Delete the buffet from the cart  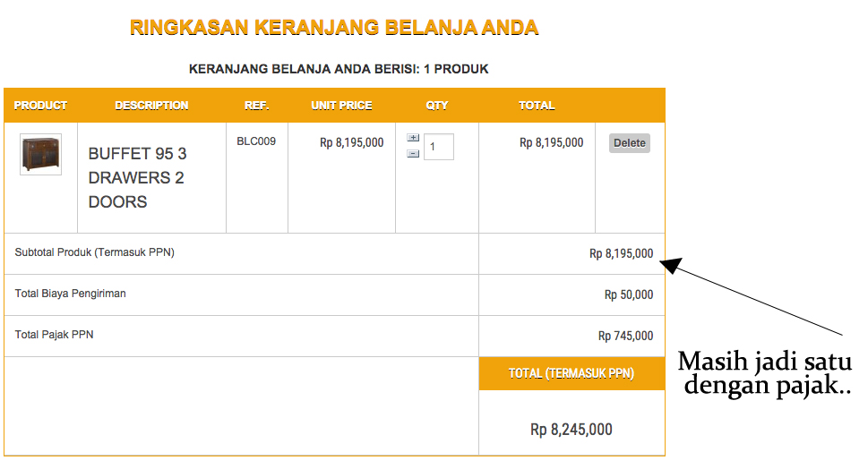629,143
